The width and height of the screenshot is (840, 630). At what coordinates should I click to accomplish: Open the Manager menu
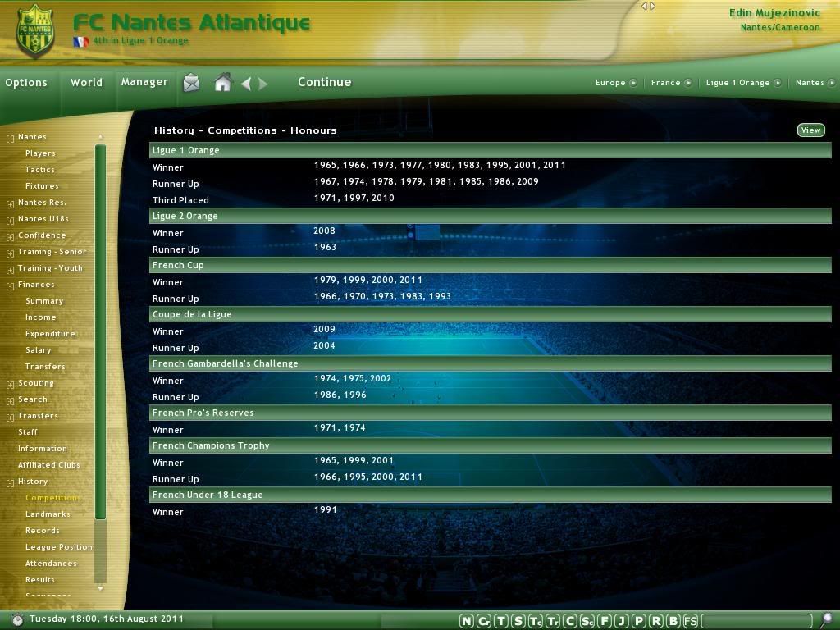(x=144, y=82)
